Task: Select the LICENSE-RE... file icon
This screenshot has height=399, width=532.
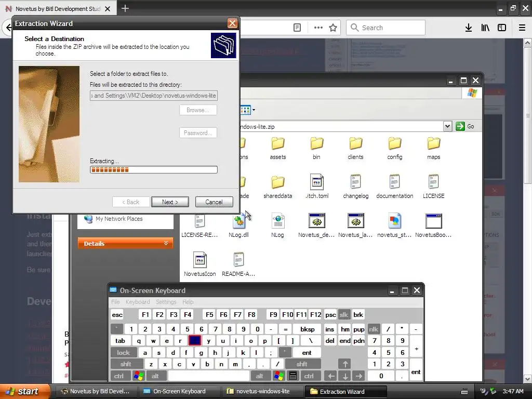Action: [200, 221]
